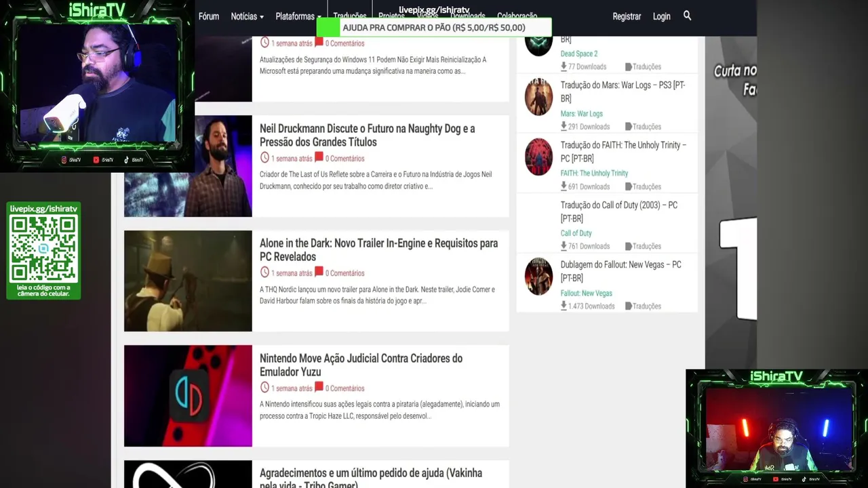
Task: Click the download icon beside 691 Downloads
Action: tap(564, 186)
